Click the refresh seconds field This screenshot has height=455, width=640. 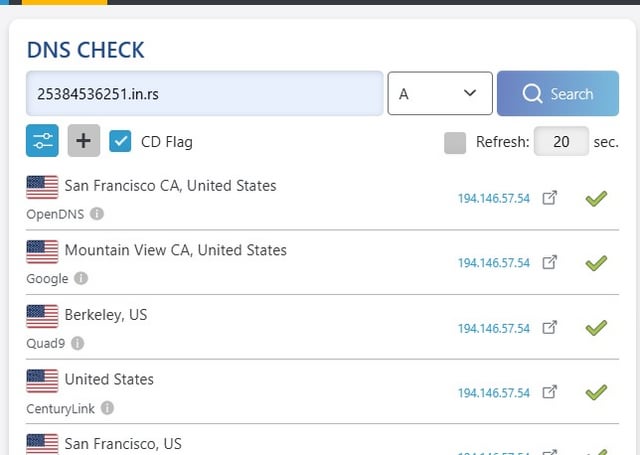[561, 142]
